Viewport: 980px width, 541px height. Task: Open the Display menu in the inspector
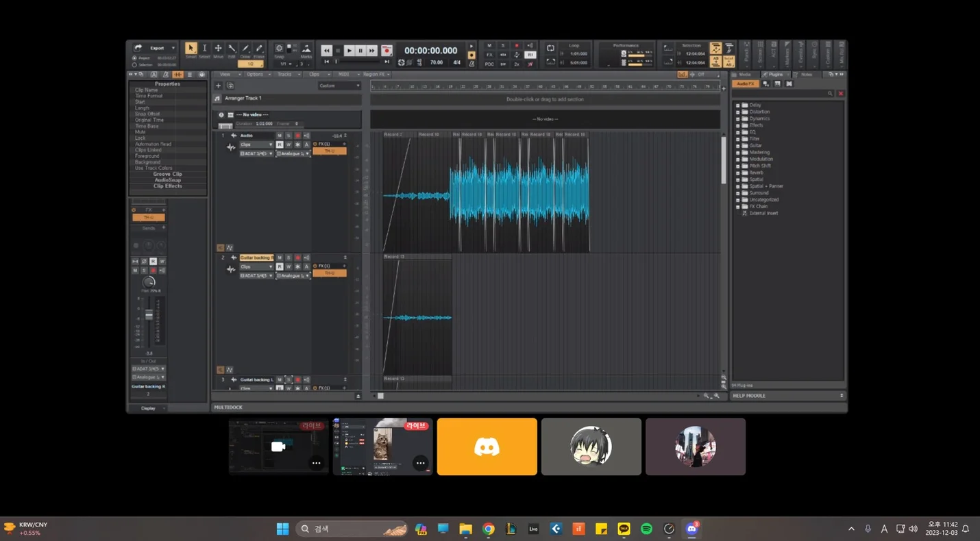click(148, 408)
